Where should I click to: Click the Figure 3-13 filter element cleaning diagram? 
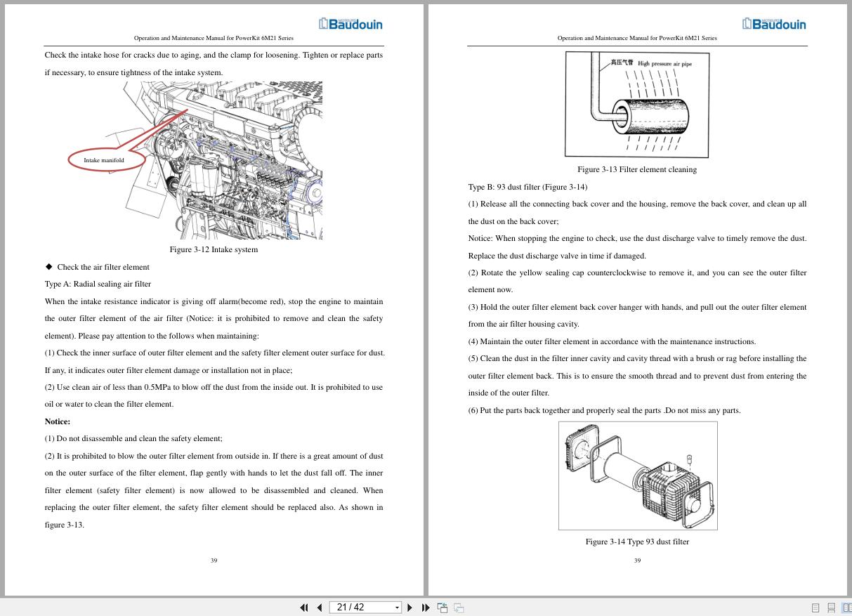click(x=636, y=104)
